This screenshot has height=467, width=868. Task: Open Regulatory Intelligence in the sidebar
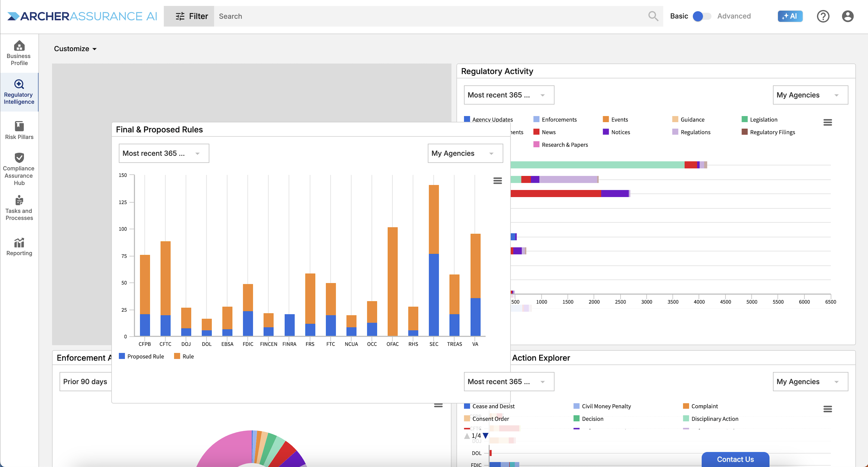pyautogui.click(x=19, y=92)
